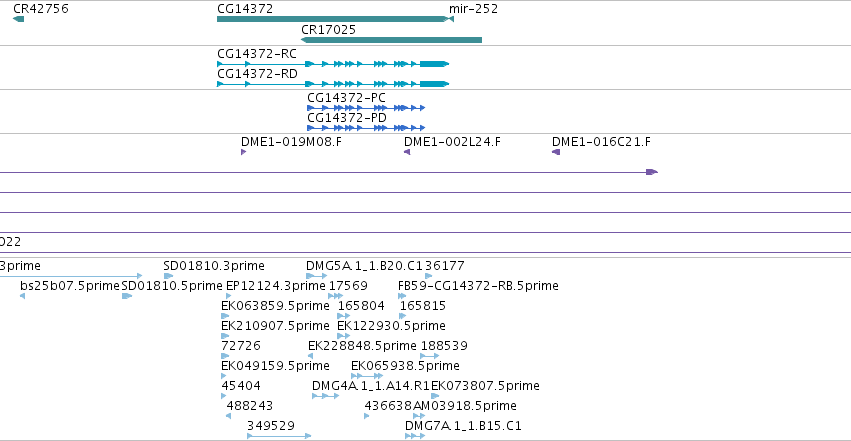Select the DMG7A.1_1.B15.C1 label
The height and width of the screenshot is (441, 851).
coord(463,426)
